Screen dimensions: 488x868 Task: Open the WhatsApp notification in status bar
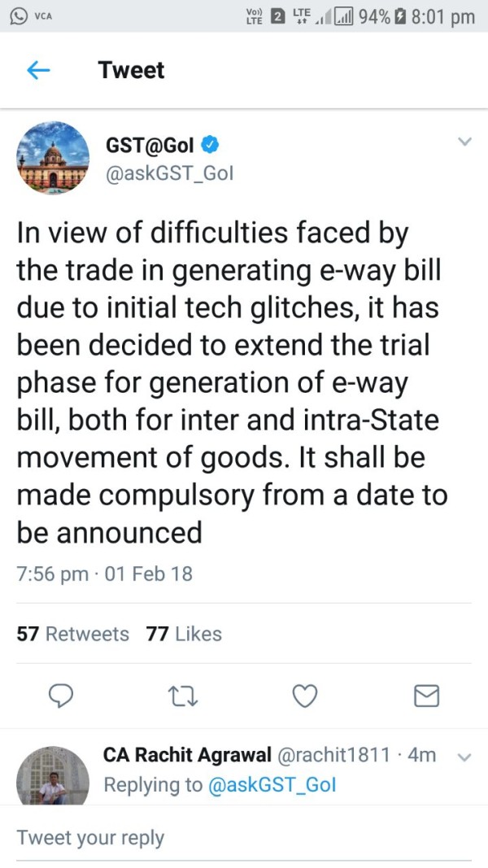pos(17,16)
